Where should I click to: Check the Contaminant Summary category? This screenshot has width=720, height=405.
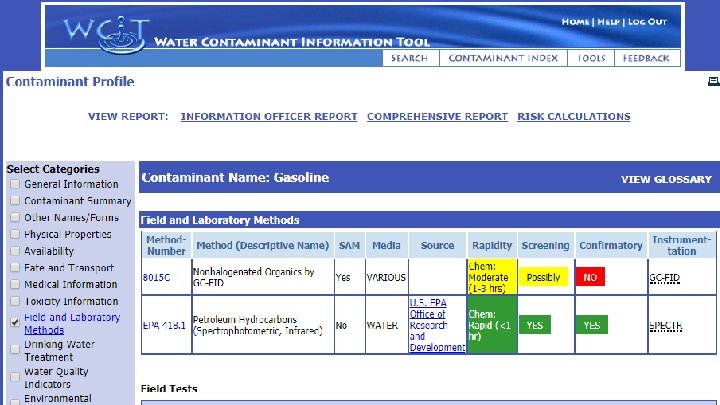(15, 201)
